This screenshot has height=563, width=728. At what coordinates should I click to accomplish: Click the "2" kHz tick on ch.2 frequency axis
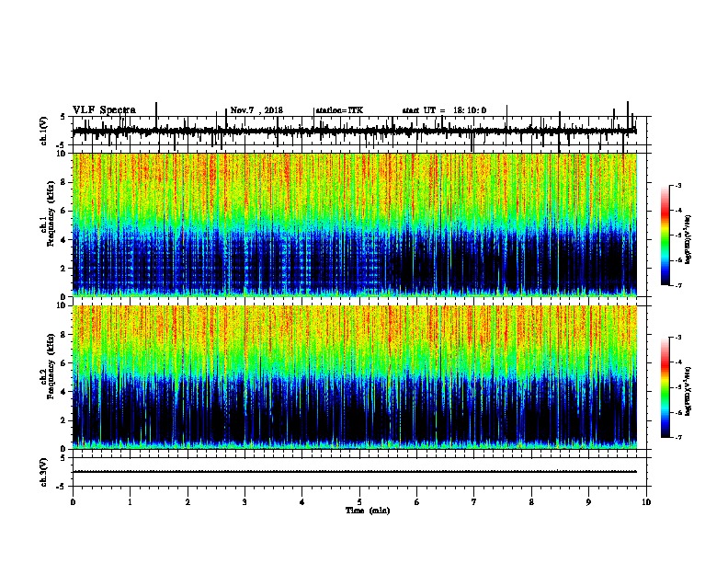63,420
